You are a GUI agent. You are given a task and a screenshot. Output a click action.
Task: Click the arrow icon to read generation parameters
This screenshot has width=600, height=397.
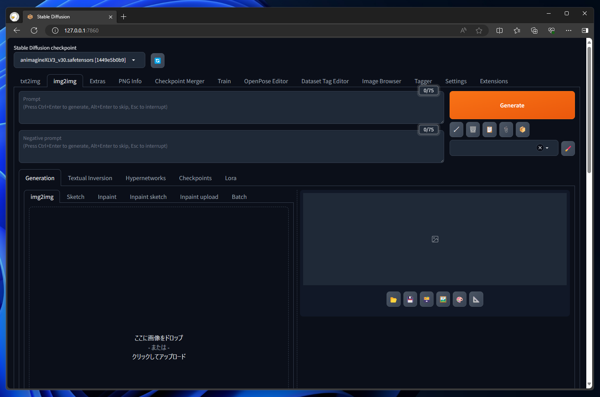[456, 129]
